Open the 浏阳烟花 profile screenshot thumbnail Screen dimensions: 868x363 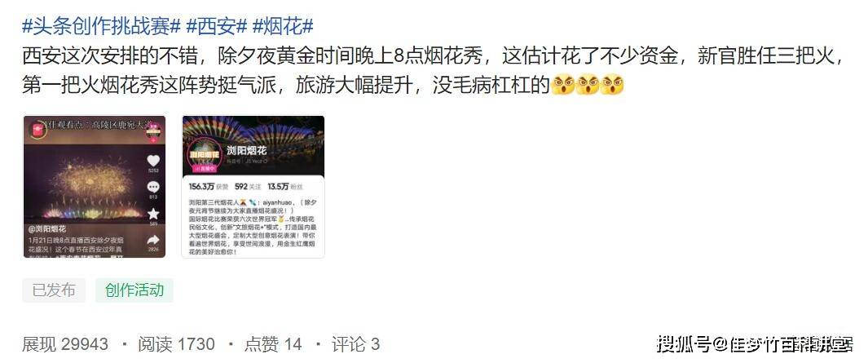(253, 187)
